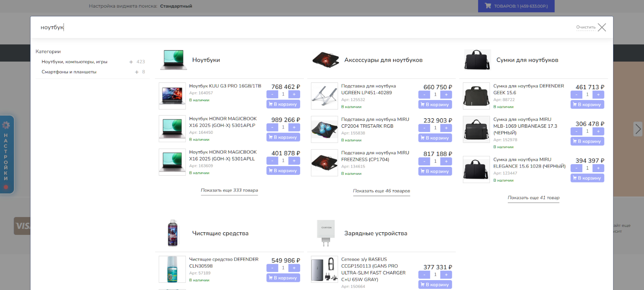This screenshot has width=644, height=290.
Task: Show 333 more laptop products
Action: 229,190
